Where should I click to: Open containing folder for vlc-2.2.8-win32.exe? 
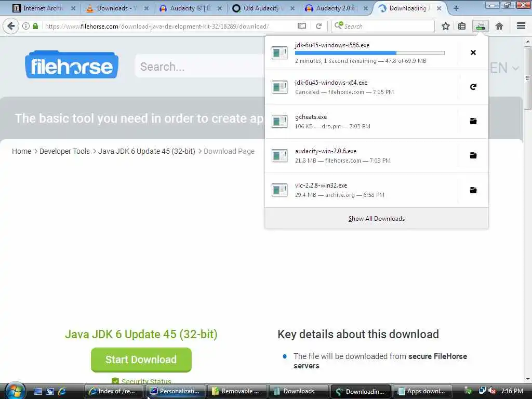click(473, 190)
